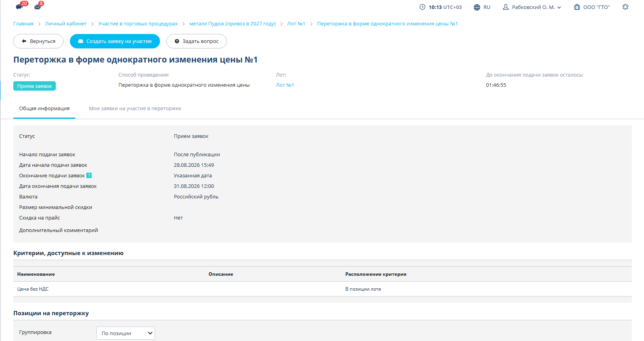Click Наименование column header

click(x=36, y=274)
